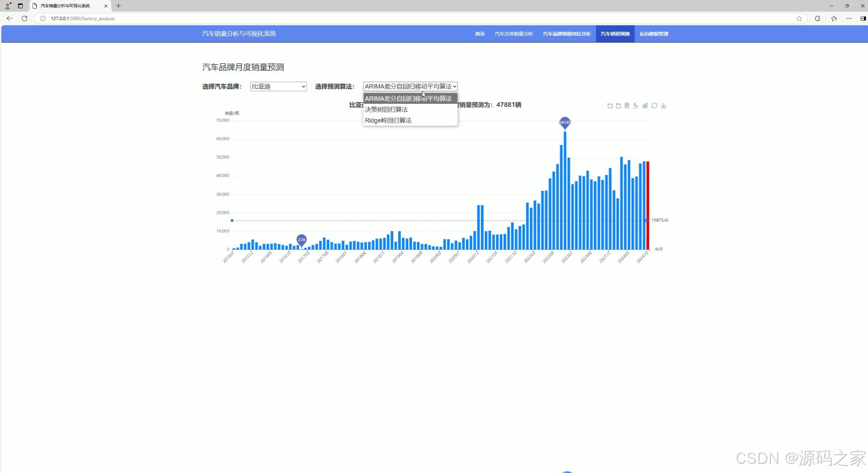Open 汽车品牌销量对比分析 nav item

[566, 34]
